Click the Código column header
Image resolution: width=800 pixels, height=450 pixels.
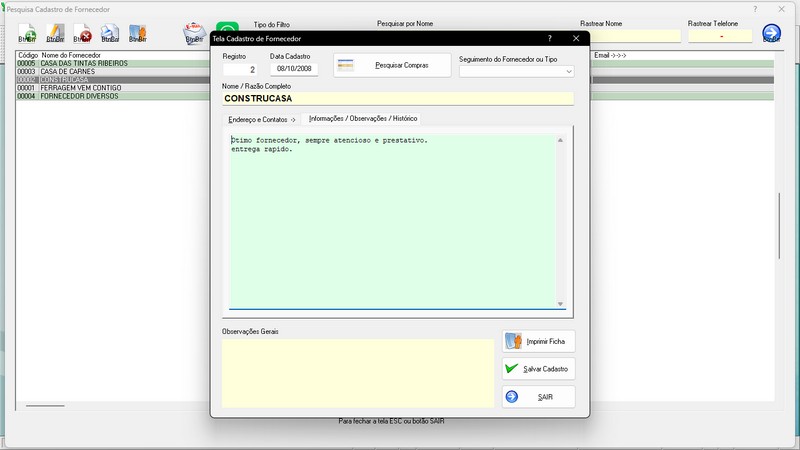point(28,55)
